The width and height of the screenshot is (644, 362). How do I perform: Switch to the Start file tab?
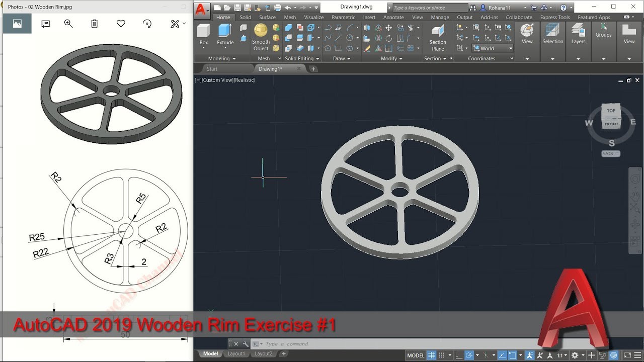[x=212, y=69]
